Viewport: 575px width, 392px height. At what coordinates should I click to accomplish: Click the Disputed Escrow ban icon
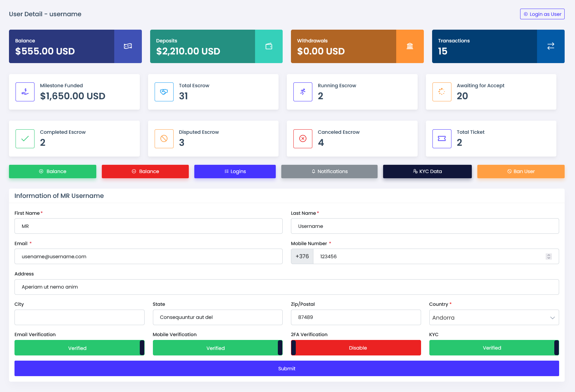tap(164, 139)
